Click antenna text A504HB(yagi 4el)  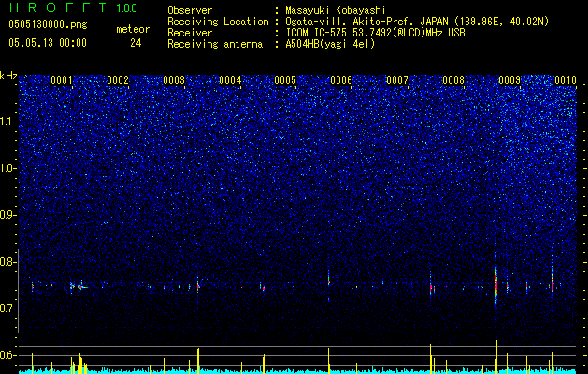pyautogui.click(x=330, y=44)
